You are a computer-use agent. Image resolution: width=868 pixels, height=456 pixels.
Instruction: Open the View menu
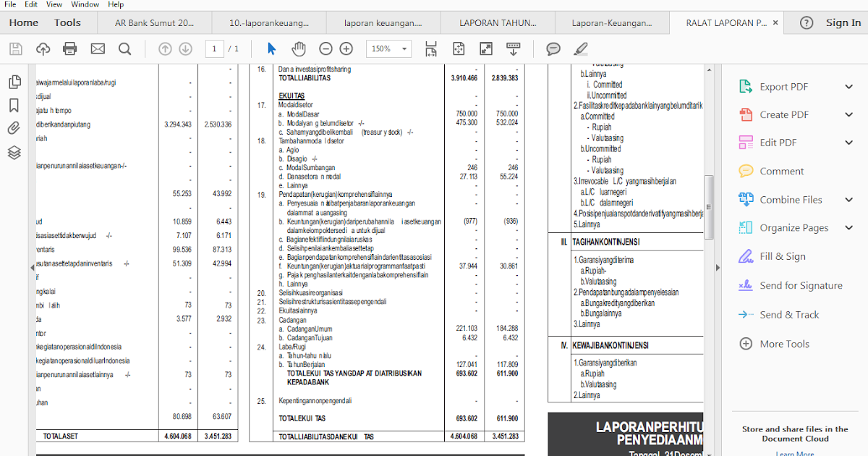point(54,4)
